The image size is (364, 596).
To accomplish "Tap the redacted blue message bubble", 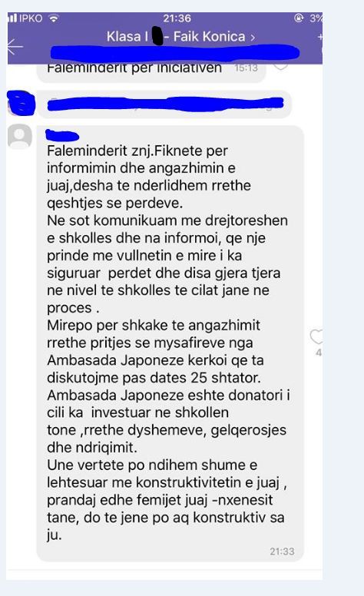I will [x=164, y=104].
